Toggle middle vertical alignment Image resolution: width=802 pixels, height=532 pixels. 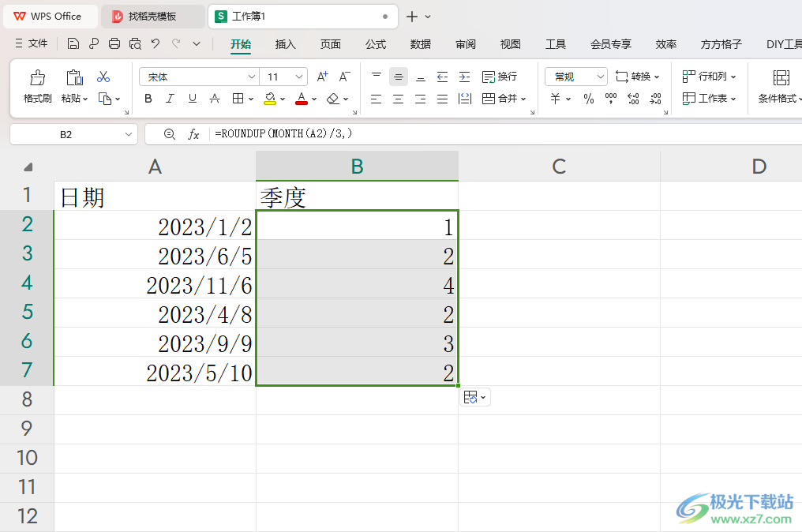click(x=399, y=77)
